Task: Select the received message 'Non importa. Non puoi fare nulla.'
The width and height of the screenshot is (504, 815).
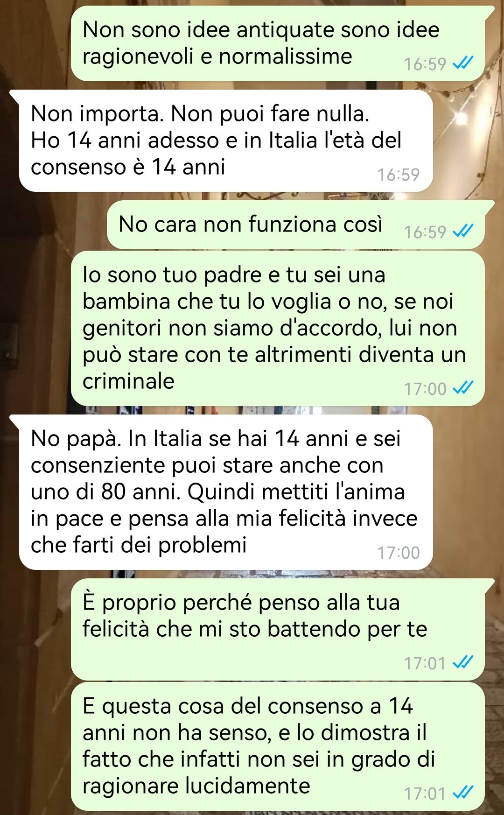Action: point(226,141)
